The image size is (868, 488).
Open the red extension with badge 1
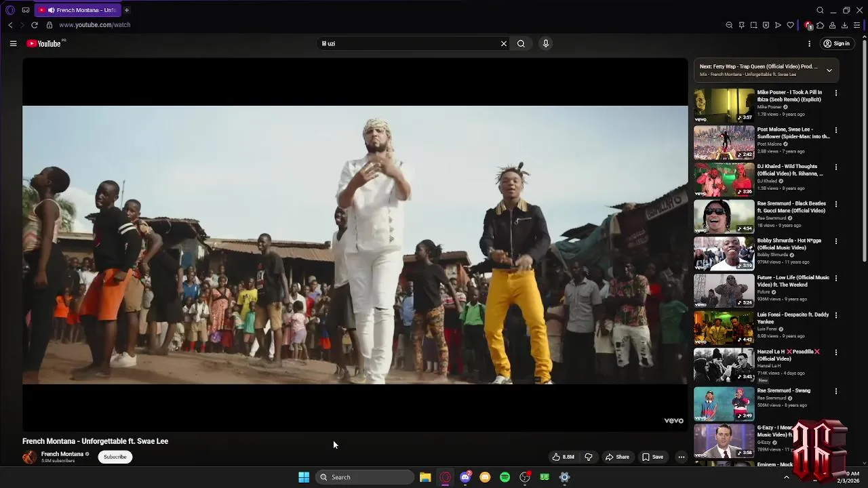(808, 25)
